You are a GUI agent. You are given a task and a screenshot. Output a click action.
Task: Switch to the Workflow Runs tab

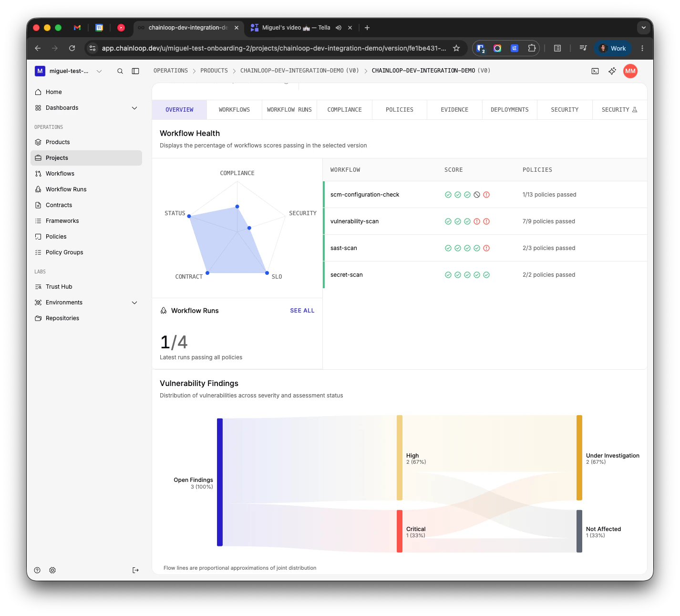[289, 110]
